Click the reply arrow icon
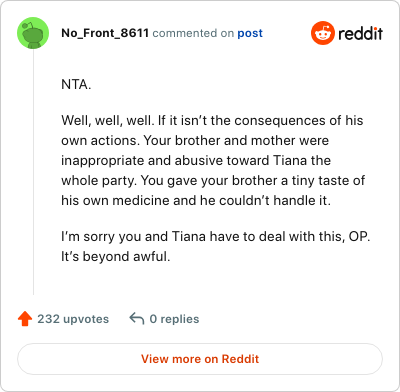Screen dimensions: 400x392 (137, 318)
